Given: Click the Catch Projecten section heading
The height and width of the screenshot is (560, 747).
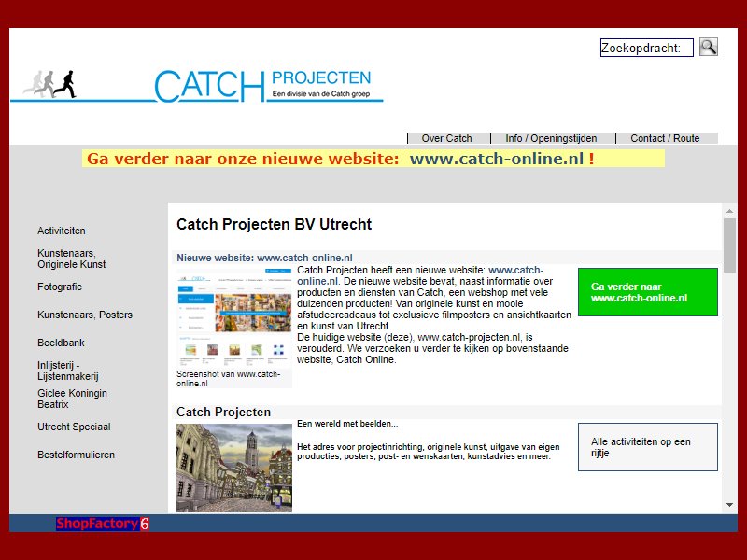Looking at the screenshot, I should point(223,412).
